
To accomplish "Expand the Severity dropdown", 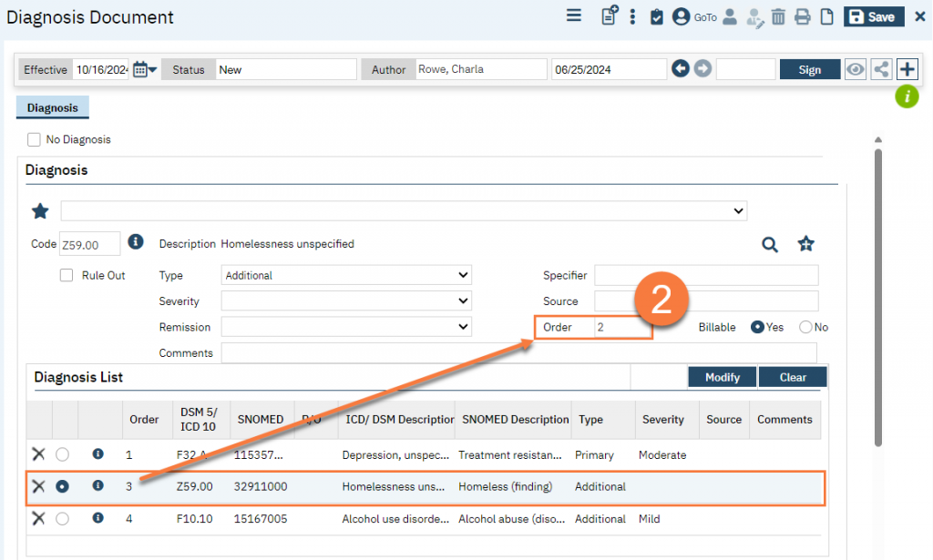I will [x=346, y=301].
